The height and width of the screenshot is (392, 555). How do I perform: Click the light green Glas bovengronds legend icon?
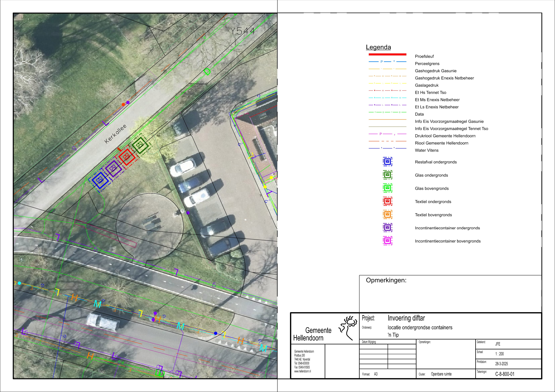click(387, 188)
